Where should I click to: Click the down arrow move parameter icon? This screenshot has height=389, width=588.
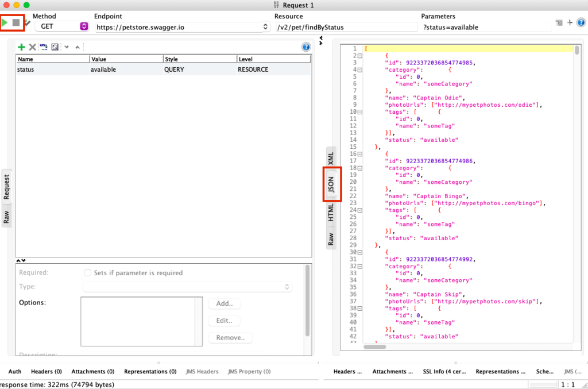pyautogui.click(x=67, y=47)
